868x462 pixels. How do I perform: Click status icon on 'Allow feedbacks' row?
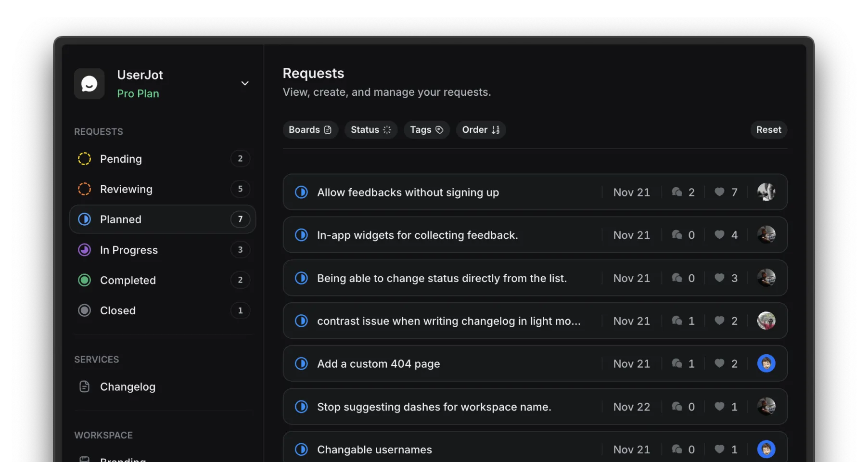tap(302, 192)
